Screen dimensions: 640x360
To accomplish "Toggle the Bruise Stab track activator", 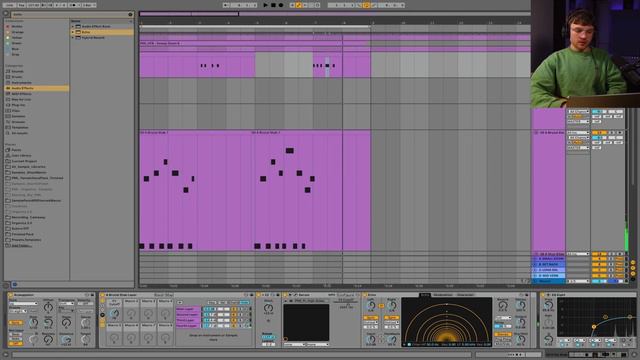I will pyautogui.click(x=600, y=133).
